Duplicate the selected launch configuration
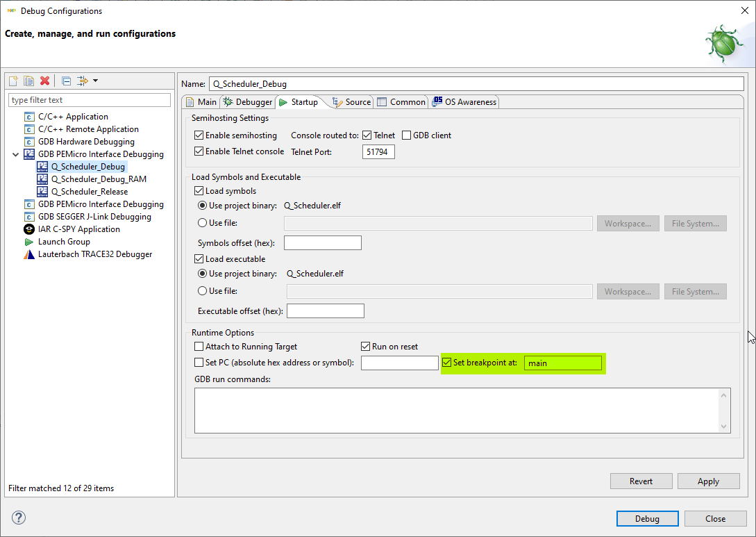This screenshot has height=537, width=756. 28,80
